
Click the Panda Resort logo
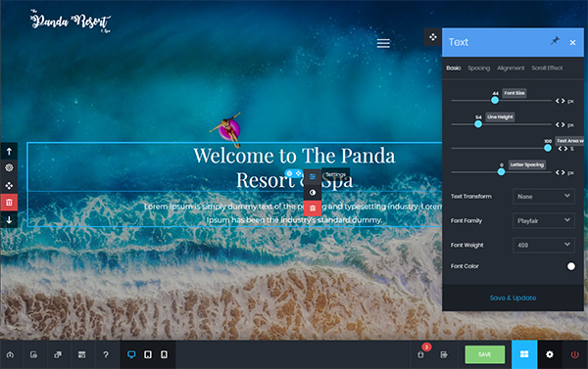[71, 21]
